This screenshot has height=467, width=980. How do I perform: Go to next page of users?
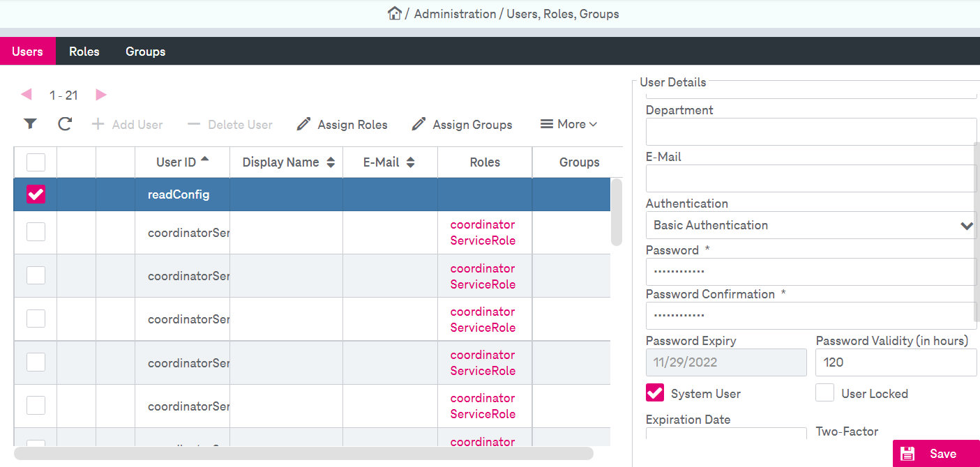pos(101,94)
